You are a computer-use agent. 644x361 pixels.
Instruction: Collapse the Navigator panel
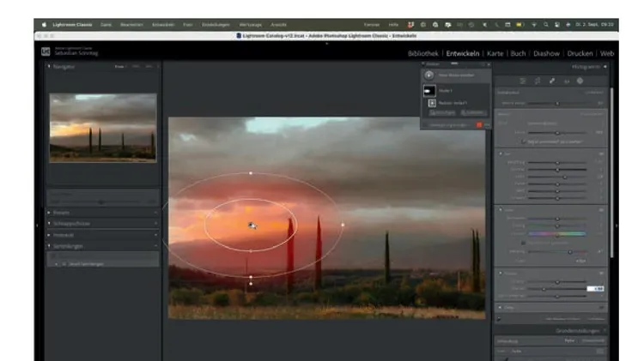pyautogui.click(x=49, y=66)
